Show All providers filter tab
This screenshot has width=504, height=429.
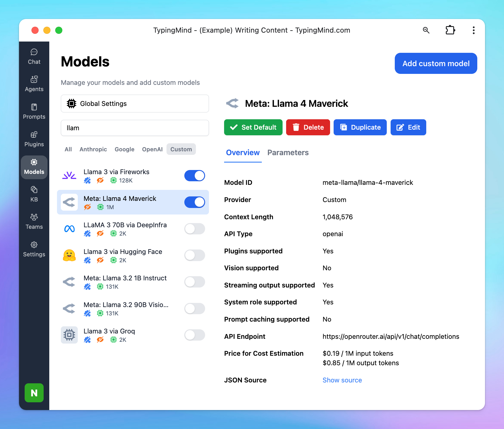68,149
